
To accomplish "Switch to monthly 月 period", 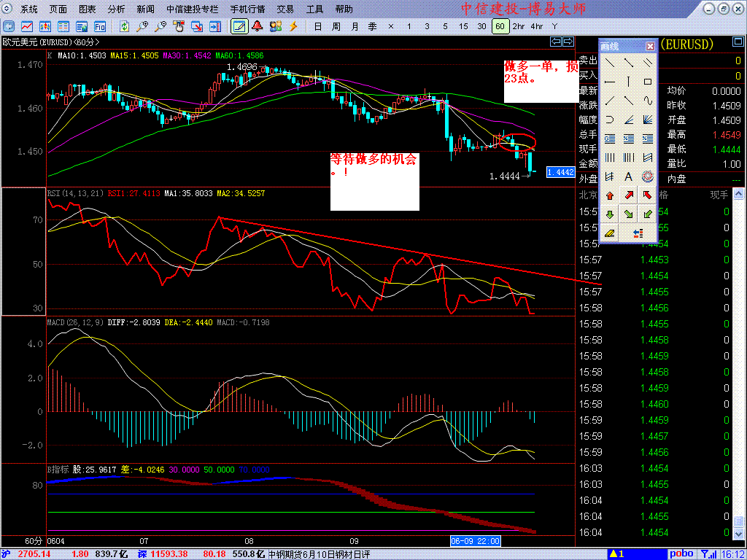I will tap(355, 26).
